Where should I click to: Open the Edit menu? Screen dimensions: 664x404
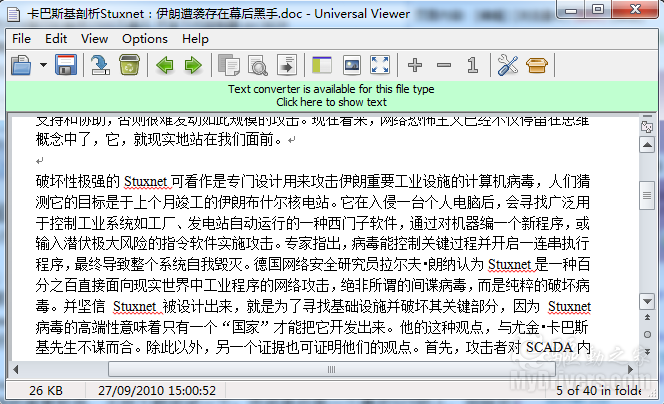56,39
